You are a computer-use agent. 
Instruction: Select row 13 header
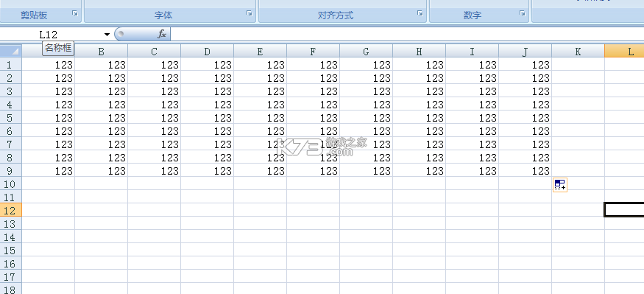pos(11,224)
